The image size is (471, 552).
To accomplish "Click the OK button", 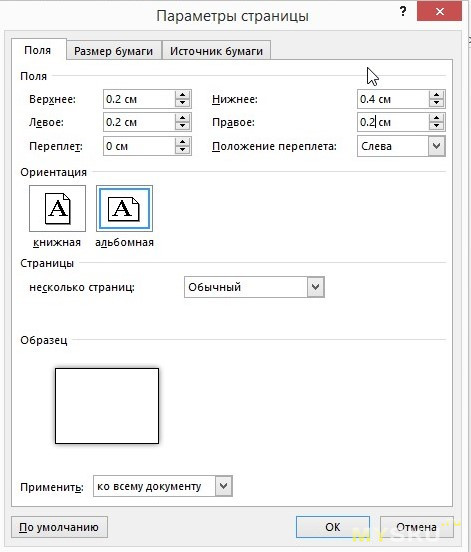I will [x=333, y=527].
